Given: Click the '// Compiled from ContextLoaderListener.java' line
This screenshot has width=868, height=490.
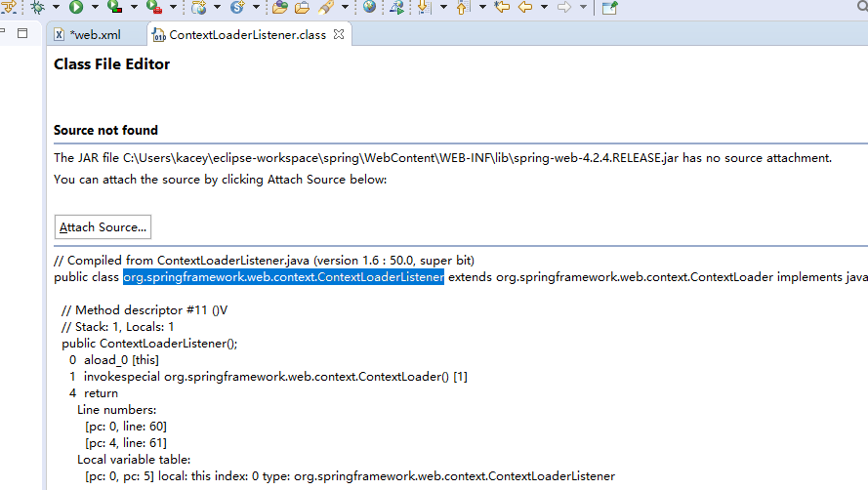Looking at the screenshot, I should pyautogui.click(x=264, y=261).
